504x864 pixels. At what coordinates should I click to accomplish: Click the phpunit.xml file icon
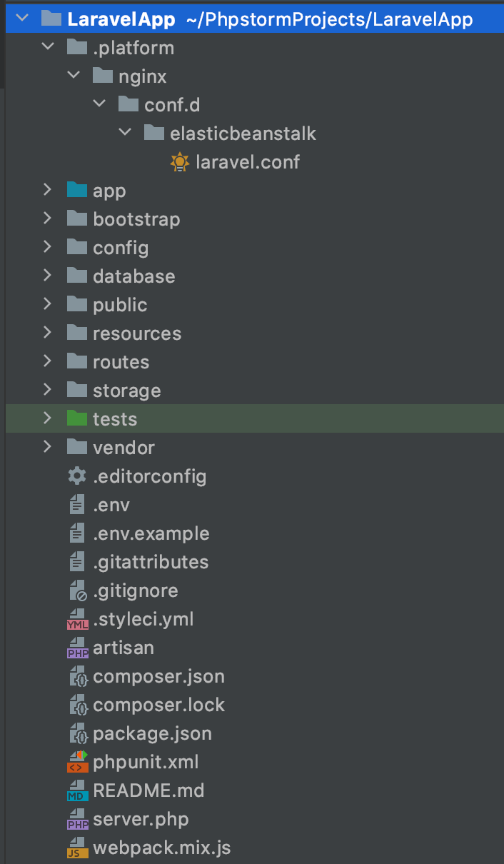click(x=77, y=762)
